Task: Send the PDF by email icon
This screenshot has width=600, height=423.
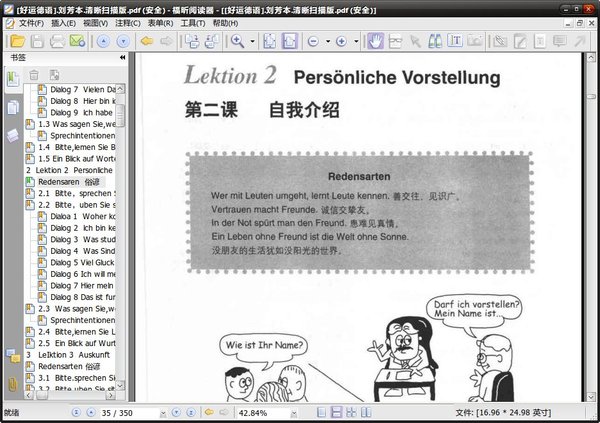Action: [77, 41]
